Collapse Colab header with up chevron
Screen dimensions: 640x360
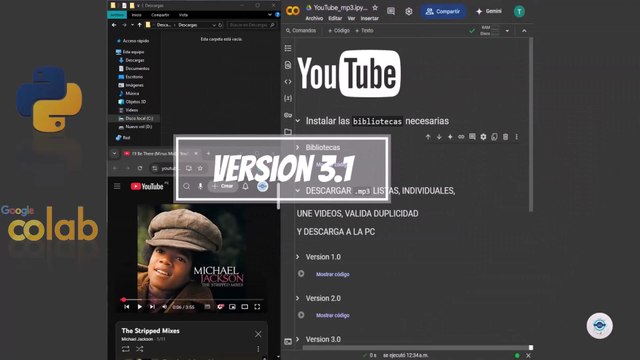click(x=524, y=31)
